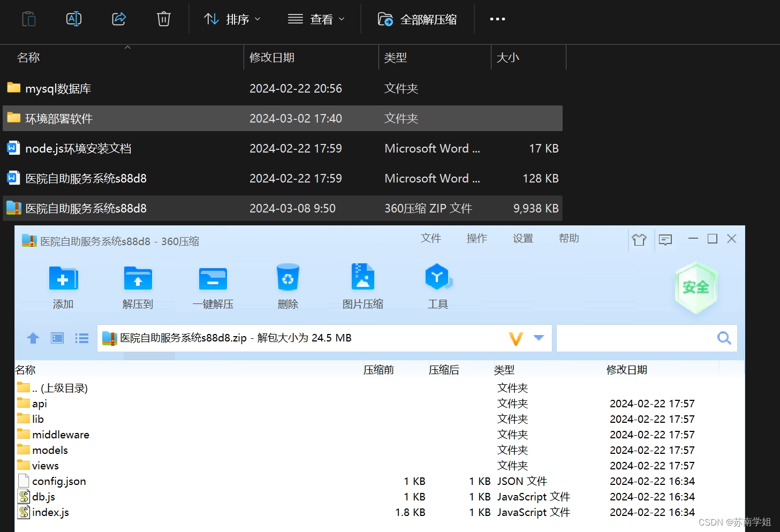Toggle list view mode in 360压缩
The image size is (780, 532).
(81, 338)
